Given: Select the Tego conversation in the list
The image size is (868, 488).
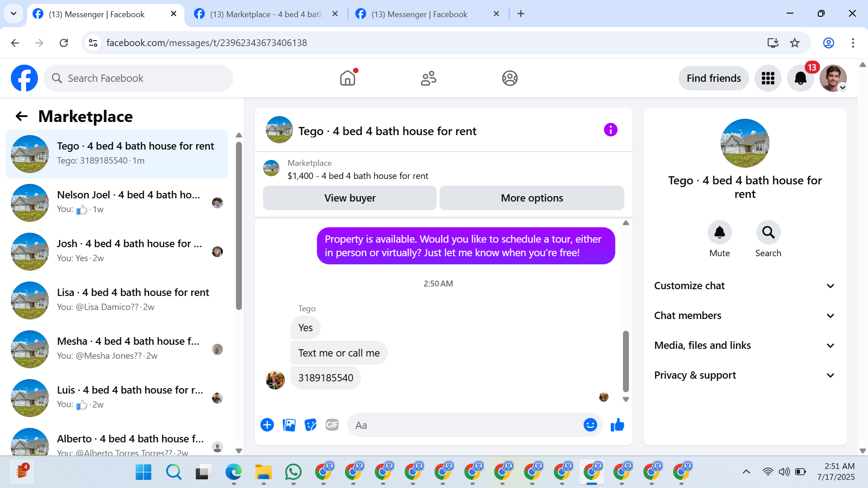Looking at the screenshot, I should point(117,154).
